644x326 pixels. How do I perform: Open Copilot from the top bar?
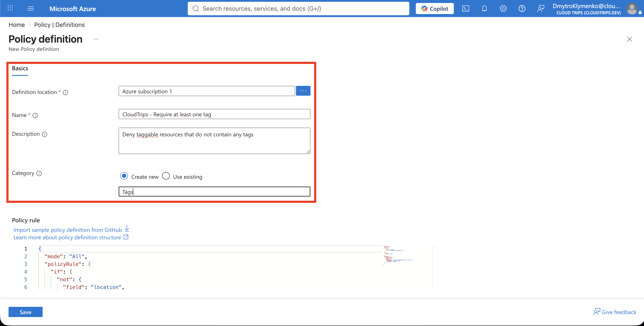pos(435,9)
